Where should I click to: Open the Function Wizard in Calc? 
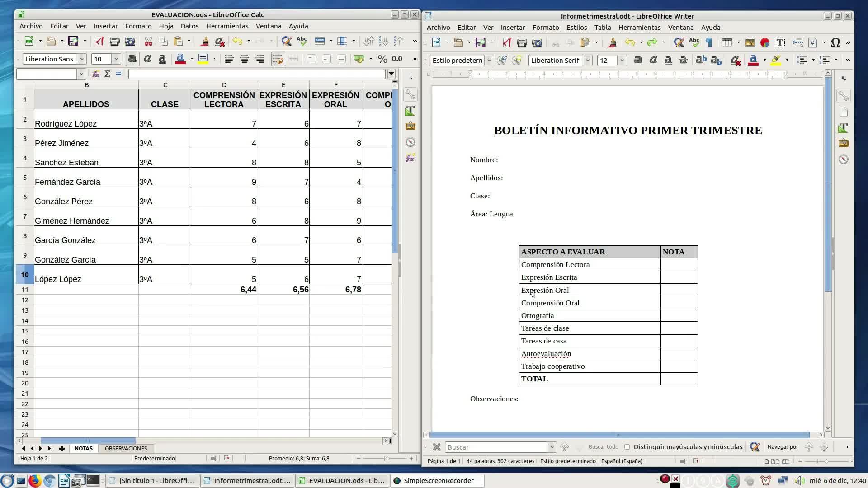point(95,74)
